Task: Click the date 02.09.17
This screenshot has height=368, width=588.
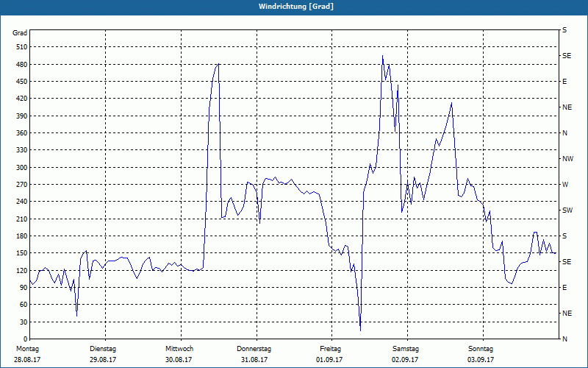Action: pyautogui.click(x=405, y=360)
